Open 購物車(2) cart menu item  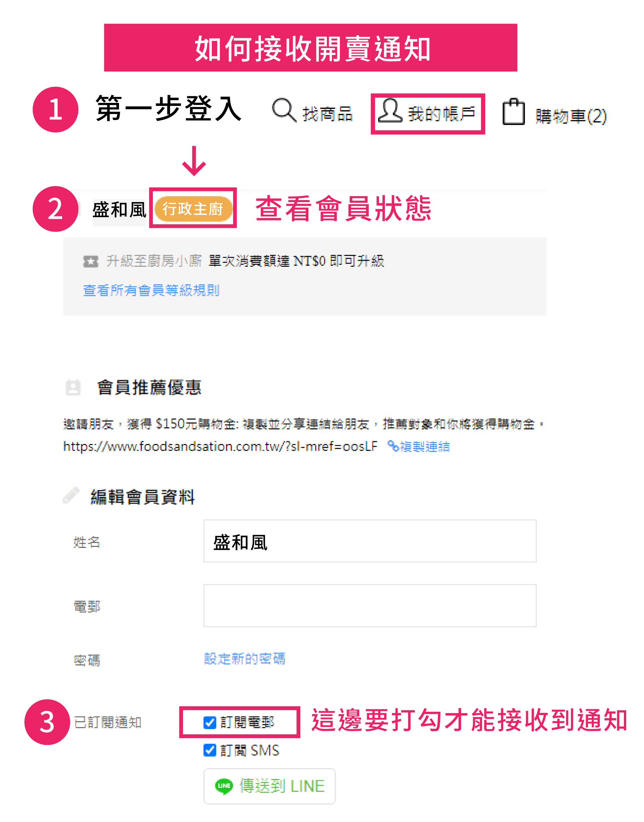[x=571, y=116]
